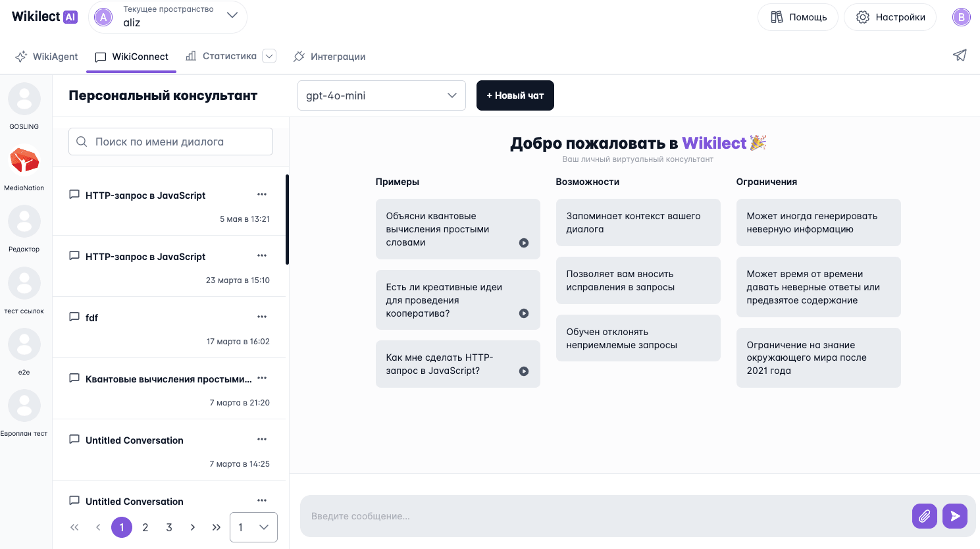Attach a file with the paperclip button
Image resolution: width=980 pixels, height=549 pixels.
tap(924, 516)
